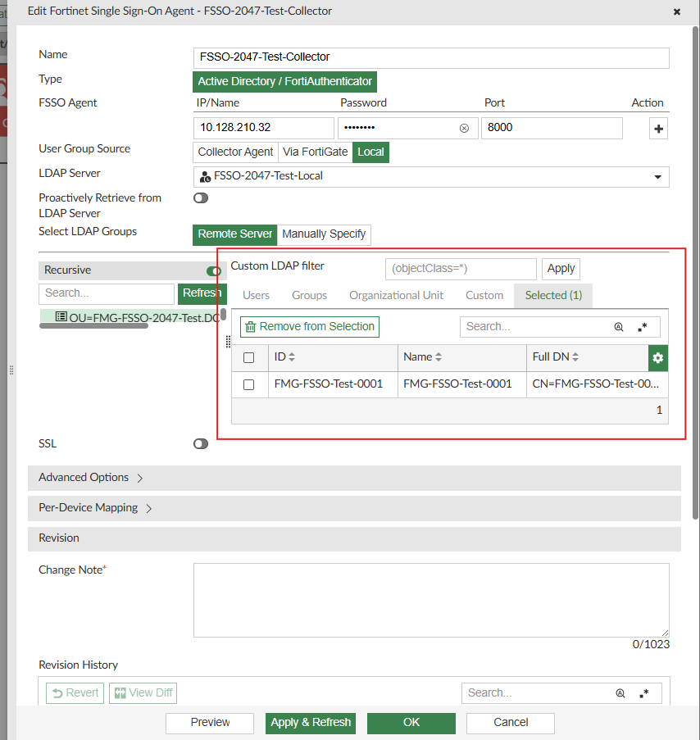
Task: Click the selection table Search box
Action: coord(560,327)
